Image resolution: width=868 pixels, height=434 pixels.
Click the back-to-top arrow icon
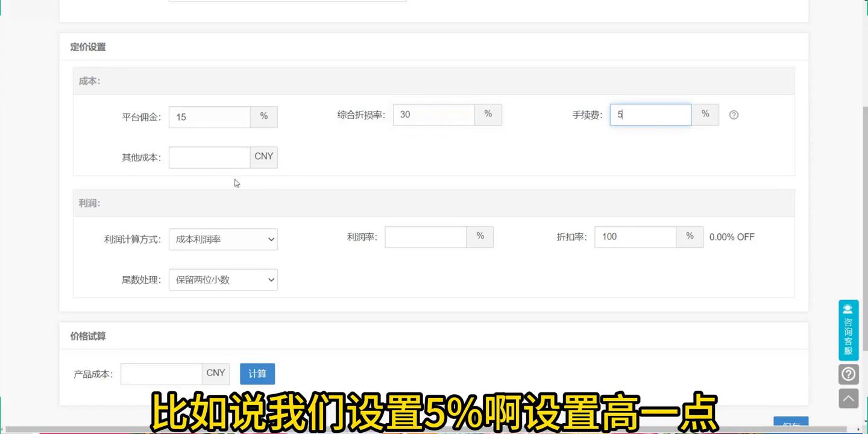(x=848, y=398)
